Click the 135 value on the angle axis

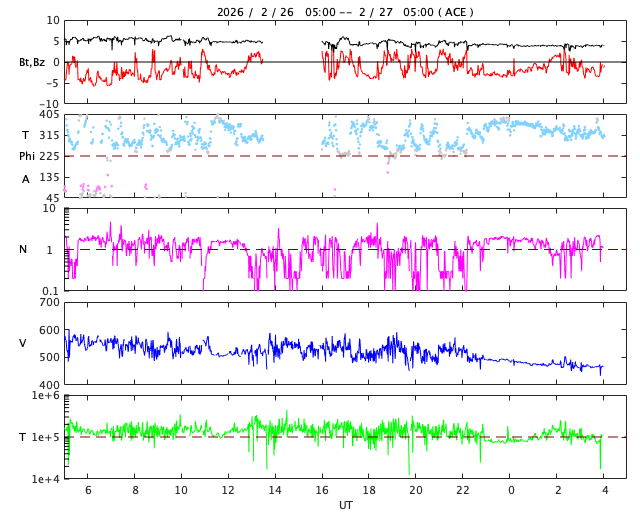tap(48, 177)
